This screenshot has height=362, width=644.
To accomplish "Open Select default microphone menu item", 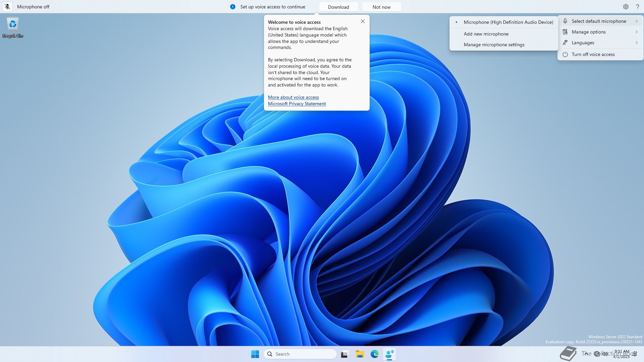I will 600,21.
